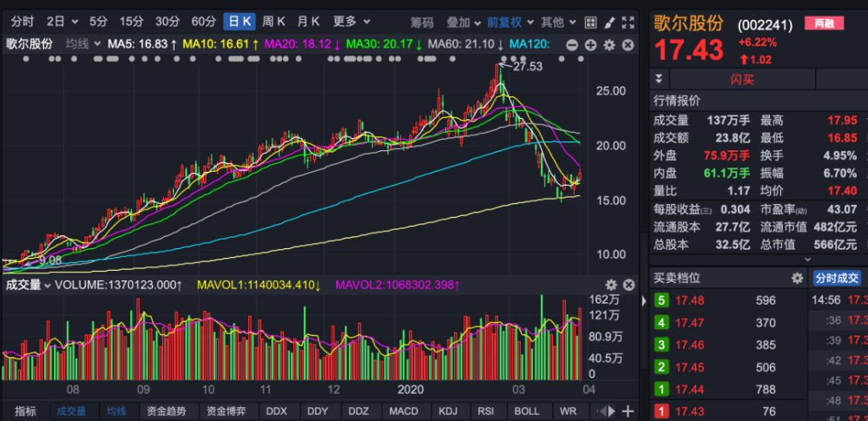Screen dimensions: 868x421
Task: Open order book settings gear
Action: click(x=797, y=278)
